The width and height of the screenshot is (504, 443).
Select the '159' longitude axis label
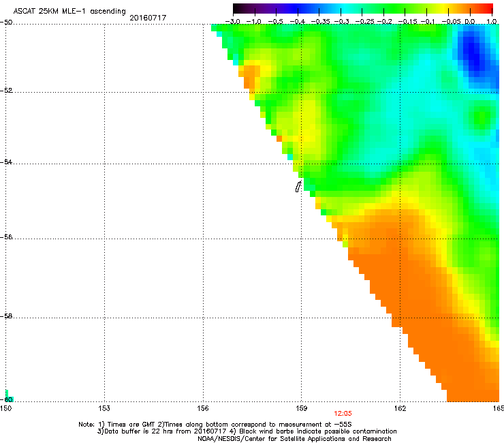point(302,408)
